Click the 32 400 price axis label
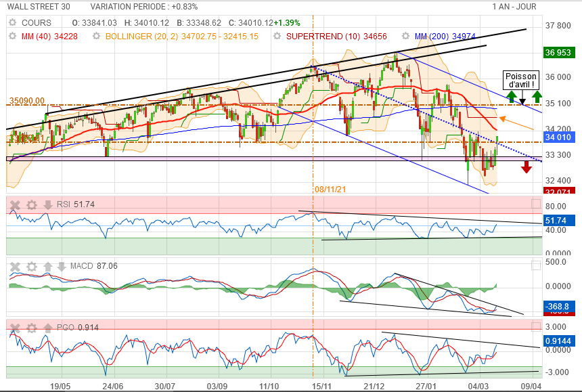 point(558,181)
